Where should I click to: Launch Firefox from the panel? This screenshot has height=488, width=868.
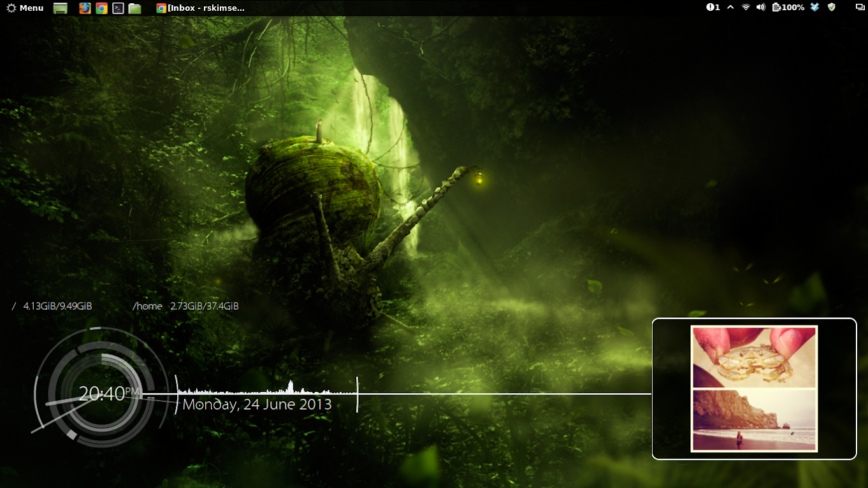coord(85,8)
